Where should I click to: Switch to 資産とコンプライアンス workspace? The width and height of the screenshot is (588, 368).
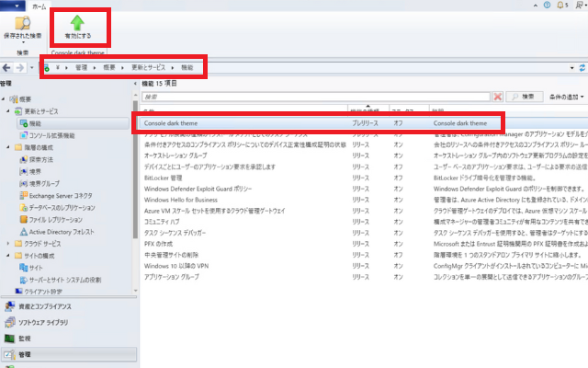tap(46, 306)
